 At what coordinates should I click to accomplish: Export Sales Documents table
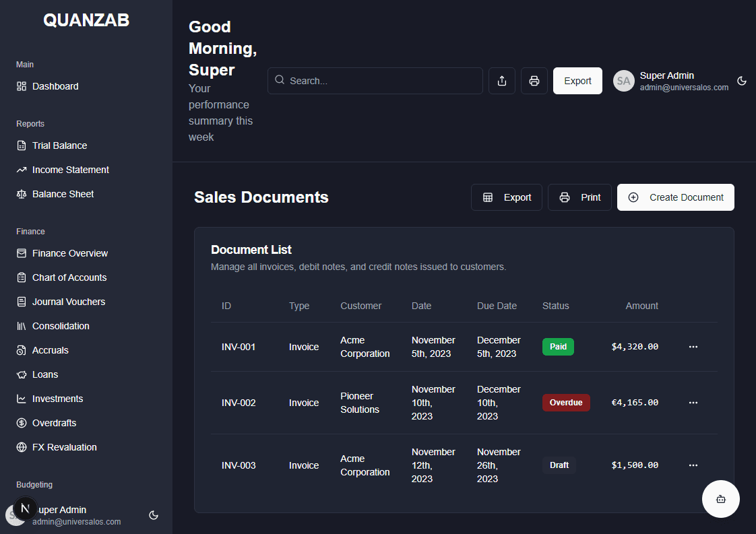pyautogui.click(x=506, y=197)
